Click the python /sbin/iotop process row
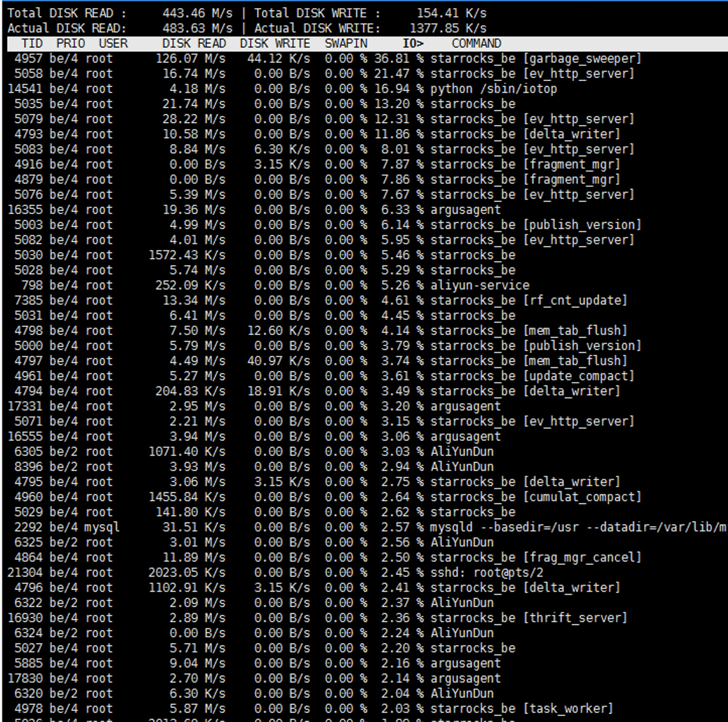Viewport: 728px width, 722px height. (x=493, y=89)
